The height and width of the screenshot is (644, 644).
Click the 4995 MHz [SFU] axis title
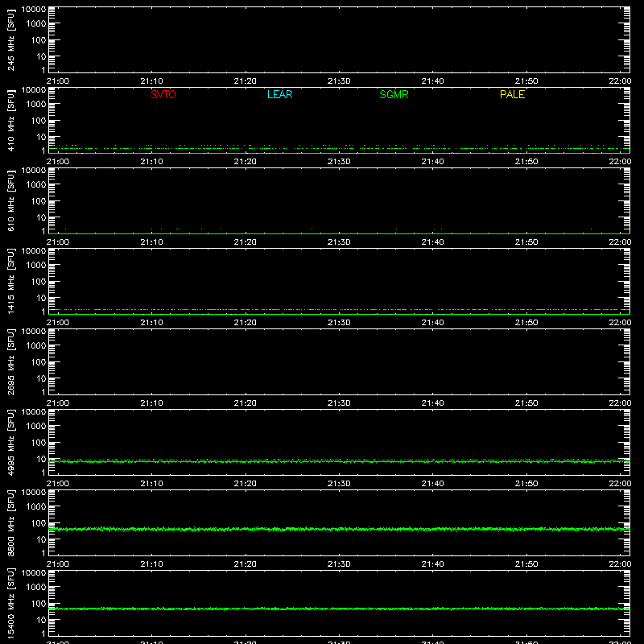click(11, 442)
